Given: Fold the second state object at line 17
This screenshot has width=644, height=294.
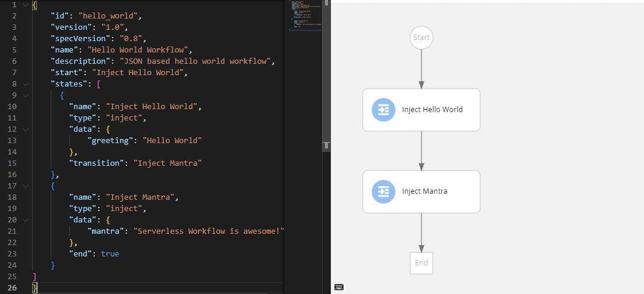Looking at the screenshot, I should 24,186.
